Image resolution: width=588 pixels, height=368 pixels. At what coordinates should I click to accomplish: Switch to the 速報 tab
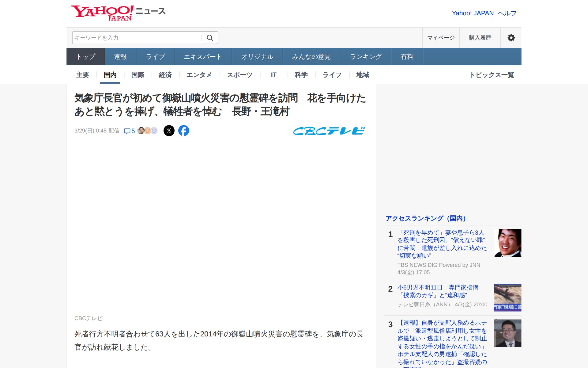coord(120,57)
